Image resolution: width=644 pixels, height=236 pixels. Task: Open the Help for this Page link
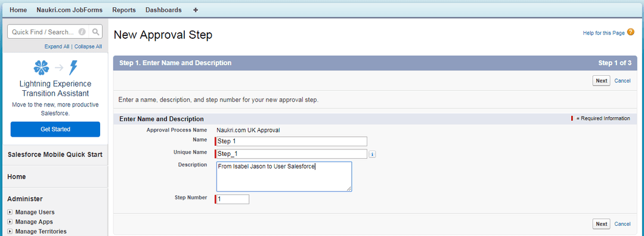pos(603,33)
